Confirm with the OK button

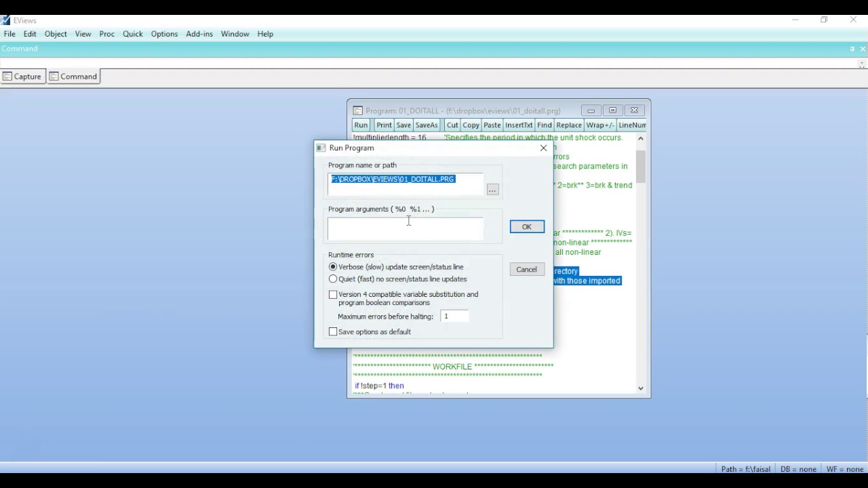point(528,227)
